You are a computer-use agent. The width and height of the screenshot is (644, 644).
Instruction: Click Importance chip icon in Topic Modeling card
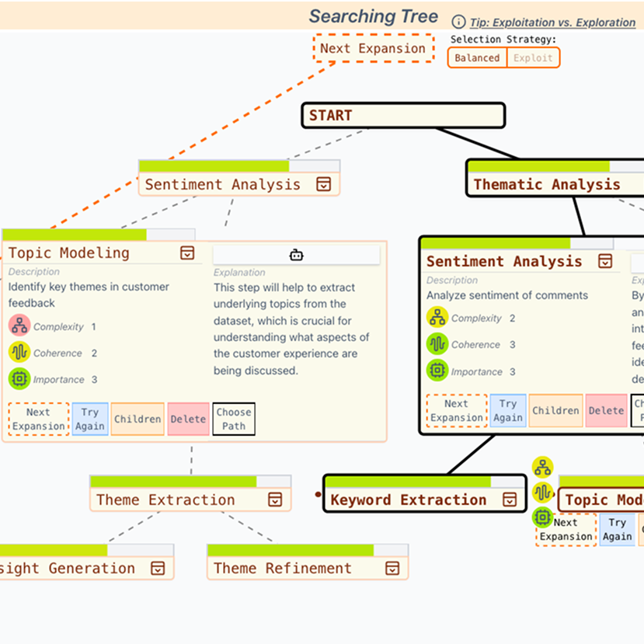coord(19,379)
